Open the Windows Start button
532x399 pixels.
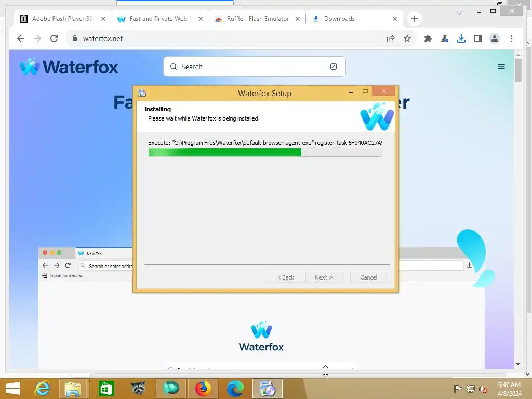[x=13, y=389]
